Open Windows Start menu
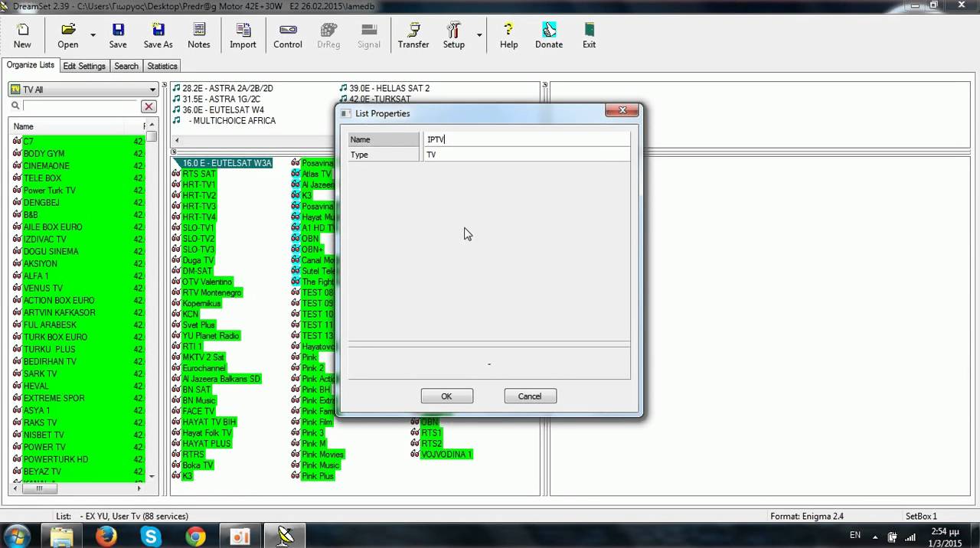Image resolution: width=980 pixels, height=548 pixels. click(17, 536)
